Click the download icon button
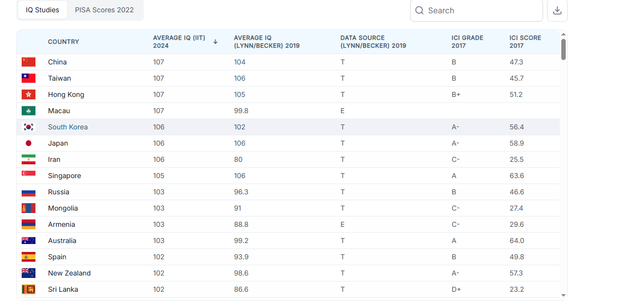Screen dimensions: 644x307 tap(557, 11)
